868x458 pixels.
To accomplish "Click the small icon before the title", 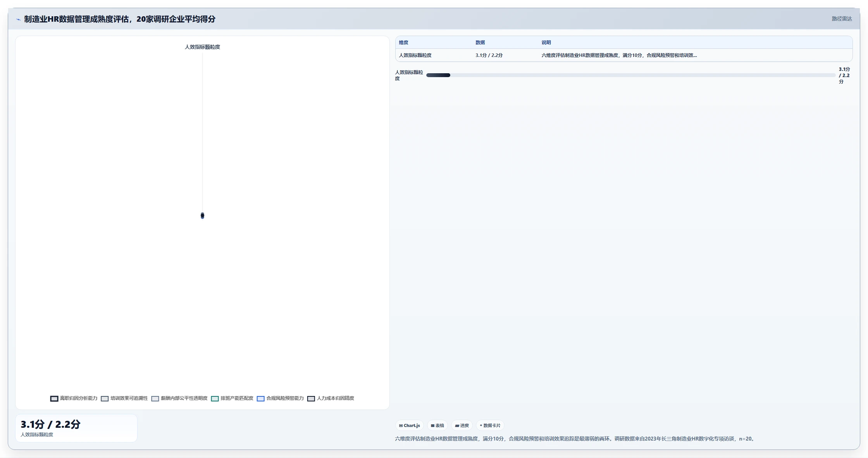I will pyautogui.click(x=18, y=19).
